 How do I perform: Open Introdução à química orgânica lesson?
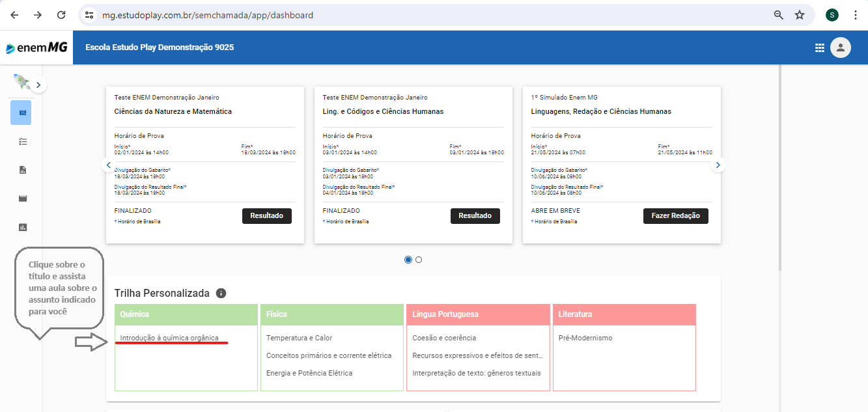[x=169, y=338]
